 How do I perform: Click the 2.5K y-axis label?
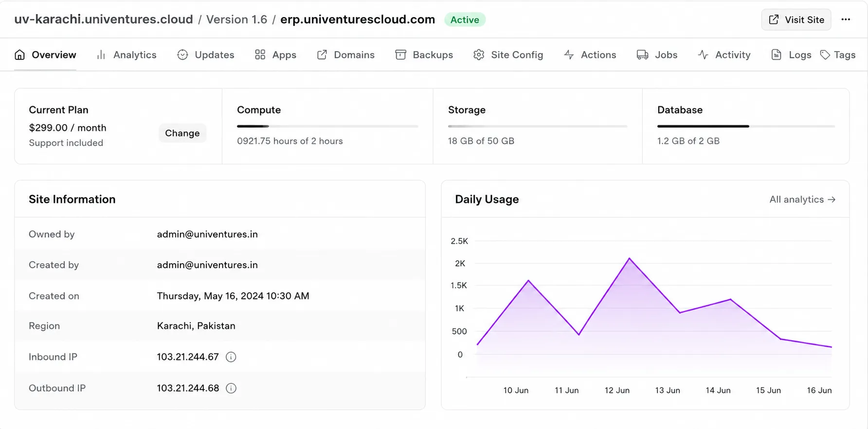point(459,241)
